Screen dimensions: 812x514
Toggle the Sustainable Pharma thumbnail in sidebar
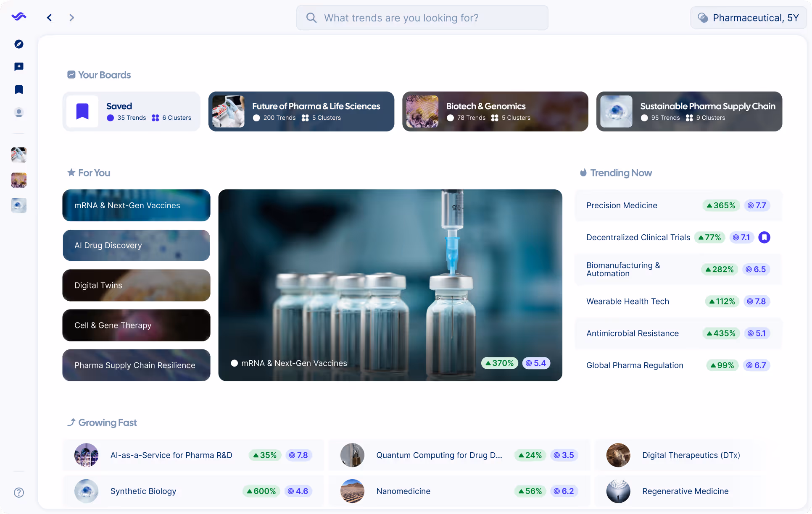(x=18, y=205)
